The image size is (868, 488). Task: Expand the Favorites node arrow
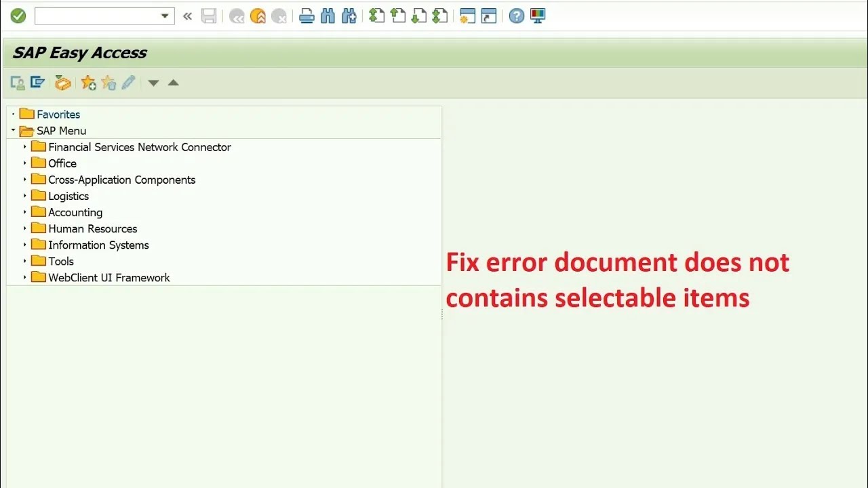(x=13, y=114)
